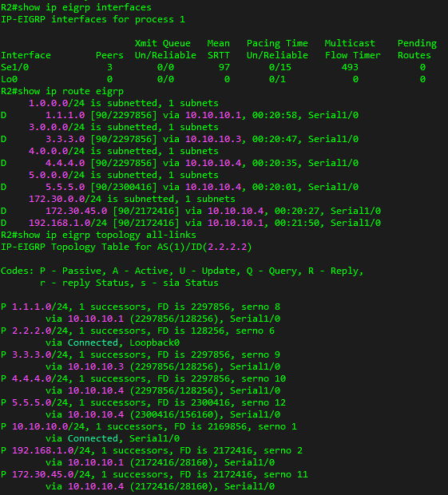This screenshot has width=448, height=495.
Task: Click topology entry 'P 172.30.45.0/24' serno 11
Action: (154, 475)
